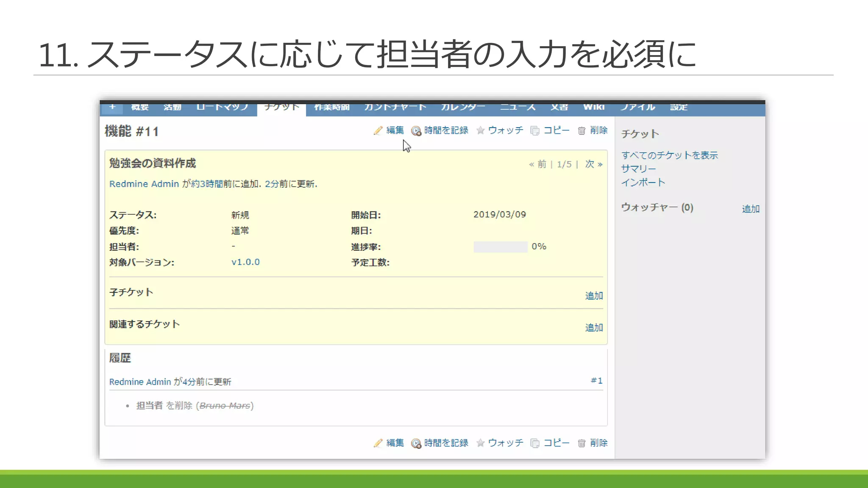Switch to the 活動 tab

click(x=172, y=108)
